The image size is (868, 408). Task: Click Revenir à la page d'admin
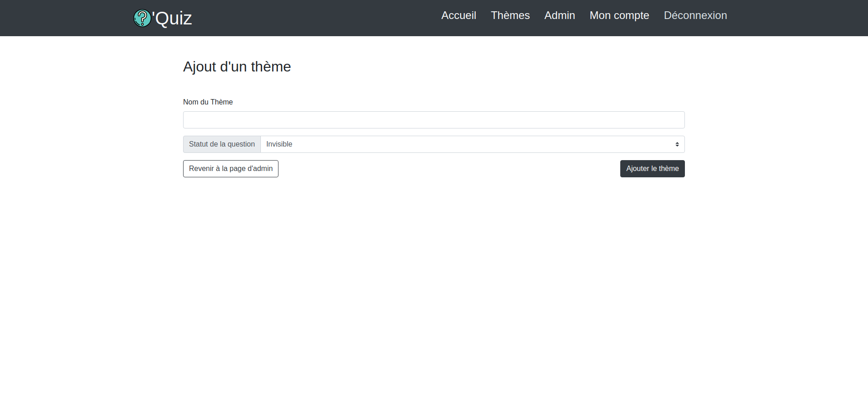[x=231, y=168]
